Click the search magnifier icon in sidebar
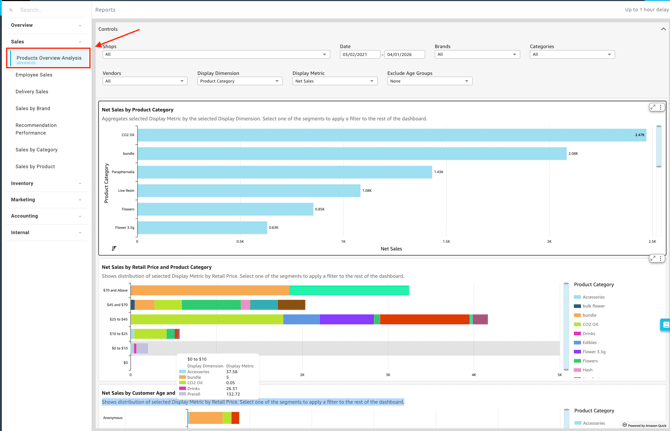670x431 pixels. pyautogui.click(x=11, y=10)
